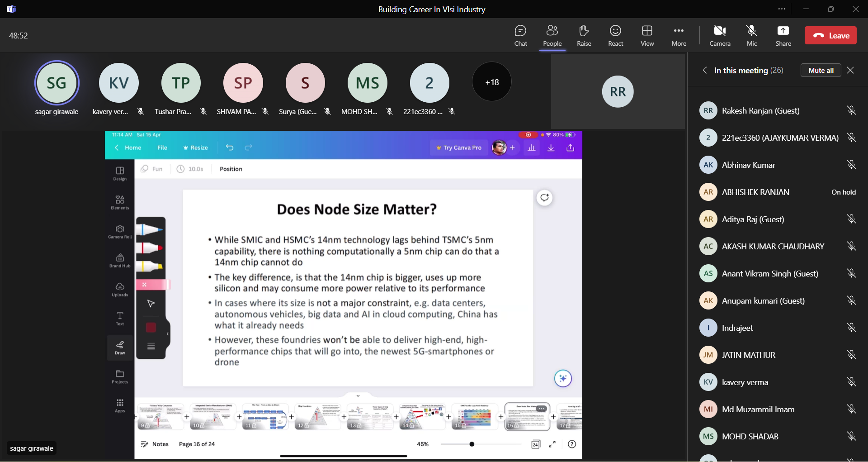Screen dimensions: 868x462
Task: Select Abhinav Kumar in participant list
Action: pyautogui.click(x=748, y=165)
